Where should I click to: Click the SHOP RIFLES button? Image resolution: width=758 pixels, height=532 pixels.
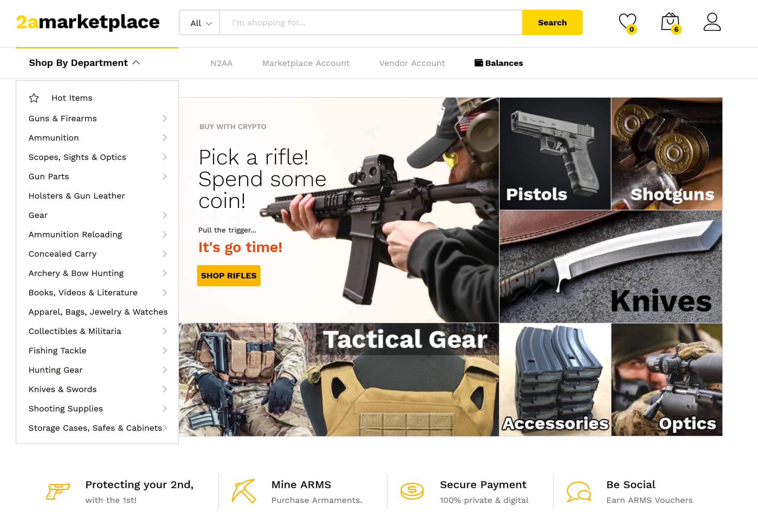point(228,276)
